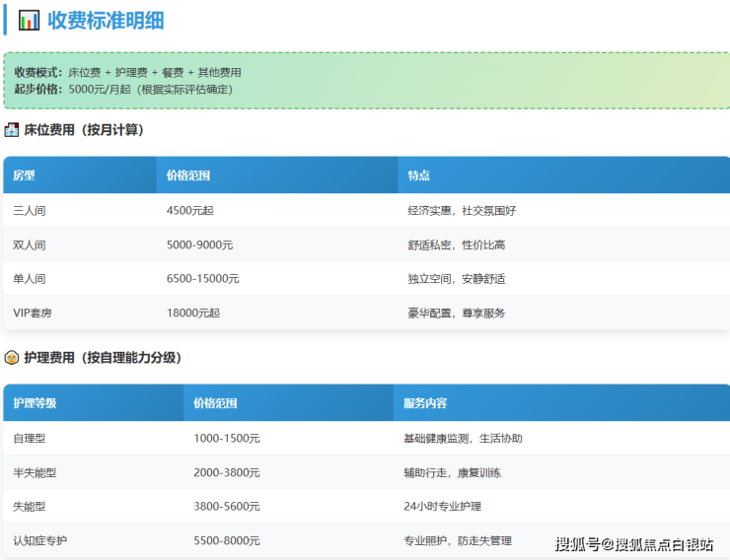Image resolution: width=730 pixels, height=560 pixels.
Task: Click the nurse icon next to 护理费用
Action: [x=12, y=358]
